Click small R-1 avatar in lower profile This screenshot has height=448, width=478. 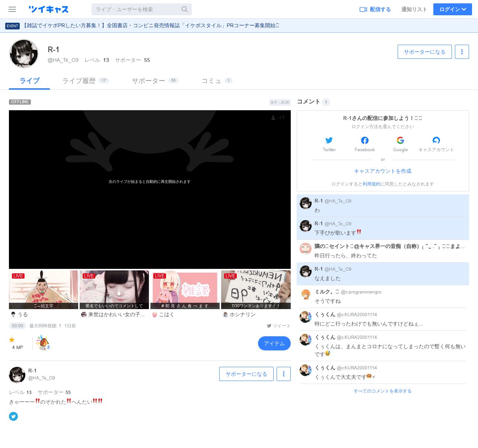(x=17, y=375)
